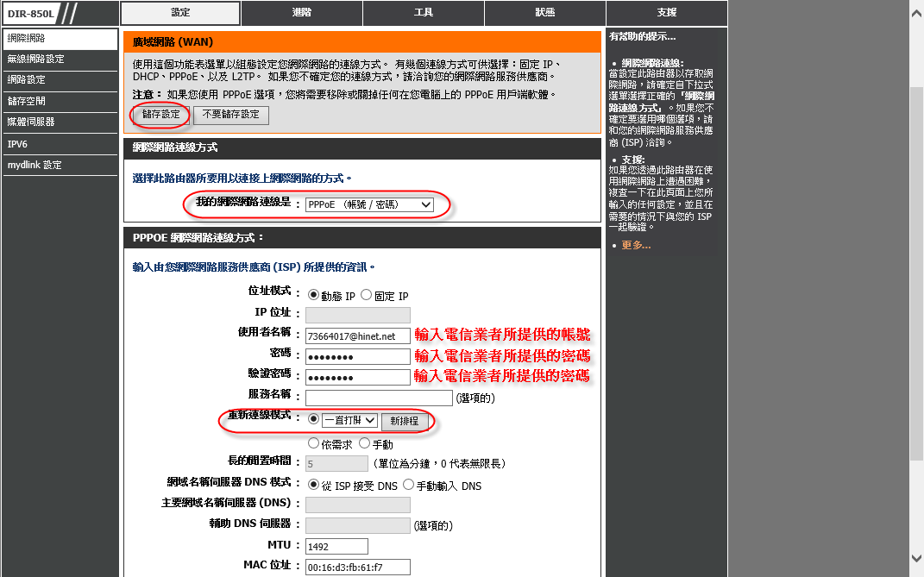Click the 使用者名稱 input field
Screen dimensions: 924x577
point(357,336)
